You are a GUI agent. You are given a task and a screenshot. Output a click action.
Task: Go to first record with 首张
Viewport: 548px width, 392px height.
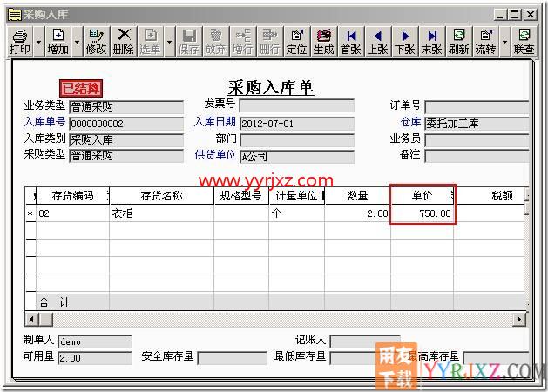point(351,42)
